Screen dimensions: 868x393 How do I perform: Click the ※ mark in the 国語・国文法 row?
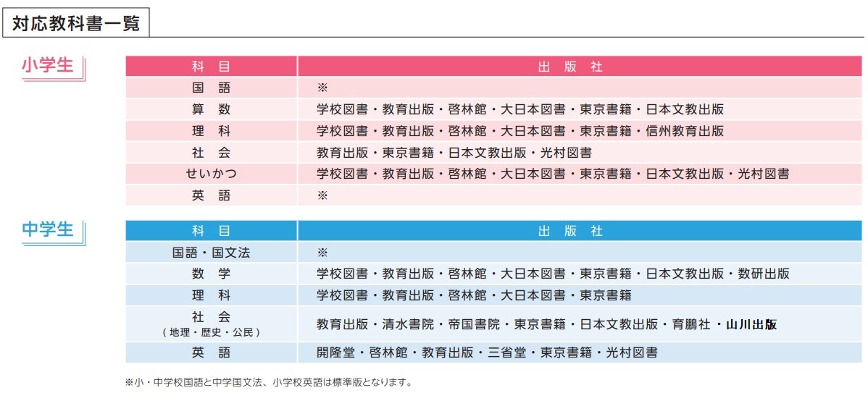point(322,253)
